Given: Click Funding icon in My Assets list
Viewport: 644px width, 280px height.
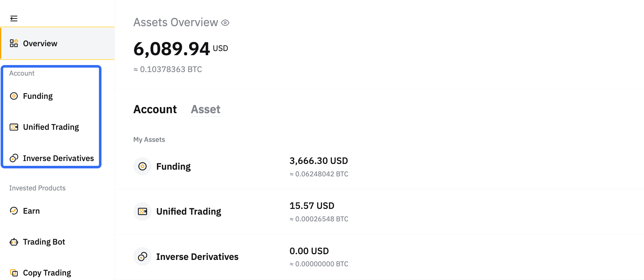Looking at the screenshot, I should pyautogui.click(x=142, y=166).
